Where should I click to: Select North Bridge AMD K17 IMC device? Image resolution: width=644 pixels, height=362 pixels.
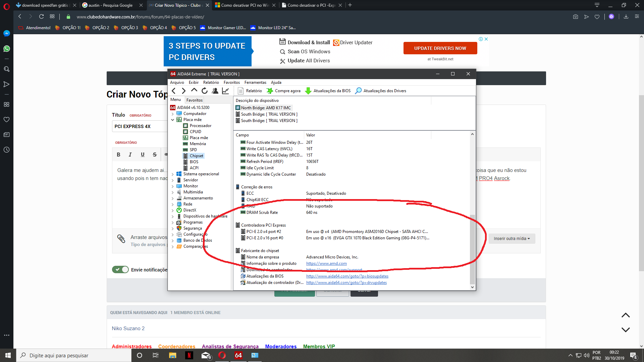point(263,108)
